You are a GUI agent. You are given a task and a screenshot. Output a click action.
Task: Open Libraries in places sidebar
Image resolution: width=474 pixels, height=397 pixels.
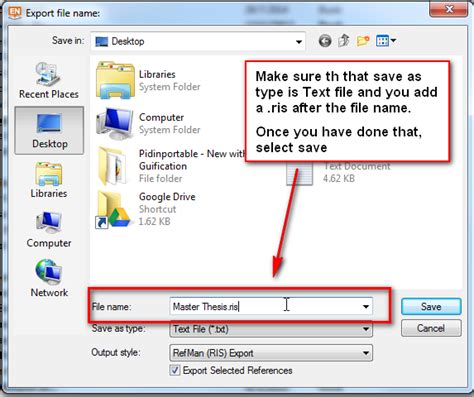coord(49,180)
